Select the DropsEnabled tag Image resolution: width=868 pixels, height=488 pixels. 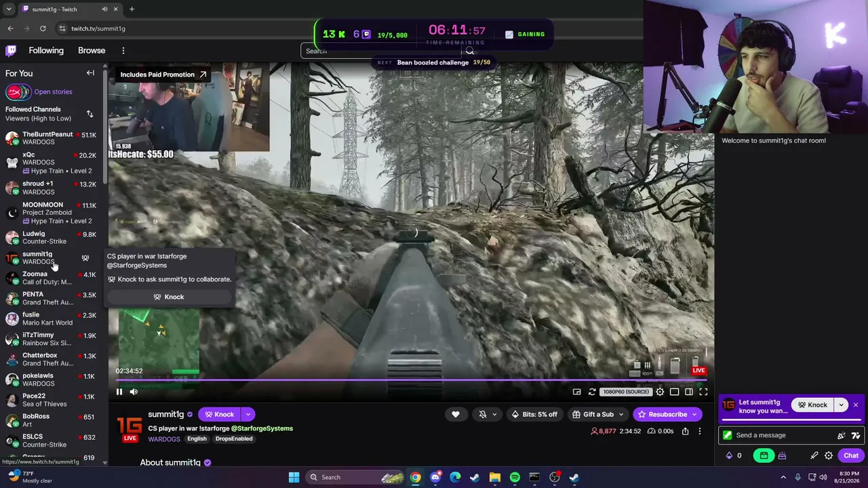234,439
